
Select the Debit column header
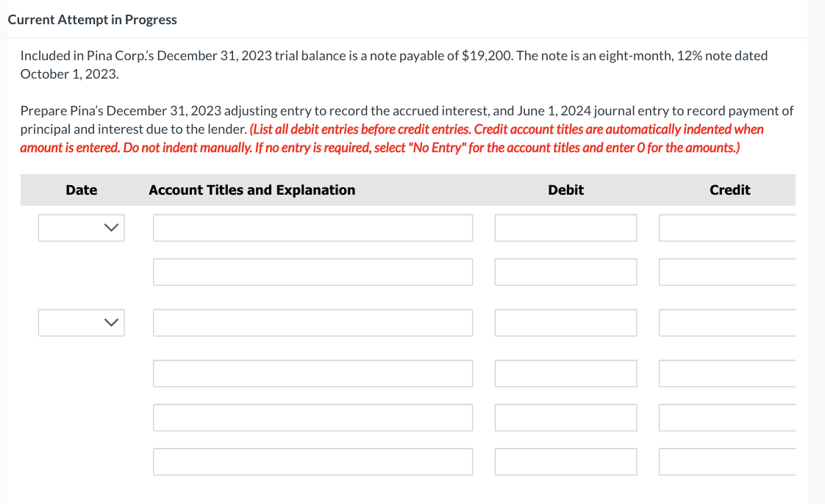565,190
